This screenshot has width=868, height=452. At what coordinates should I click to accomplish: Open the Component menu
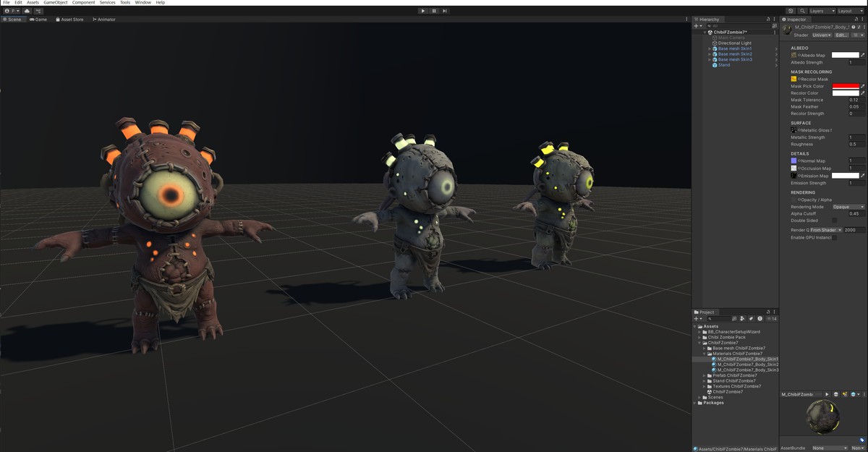(83, 3)
